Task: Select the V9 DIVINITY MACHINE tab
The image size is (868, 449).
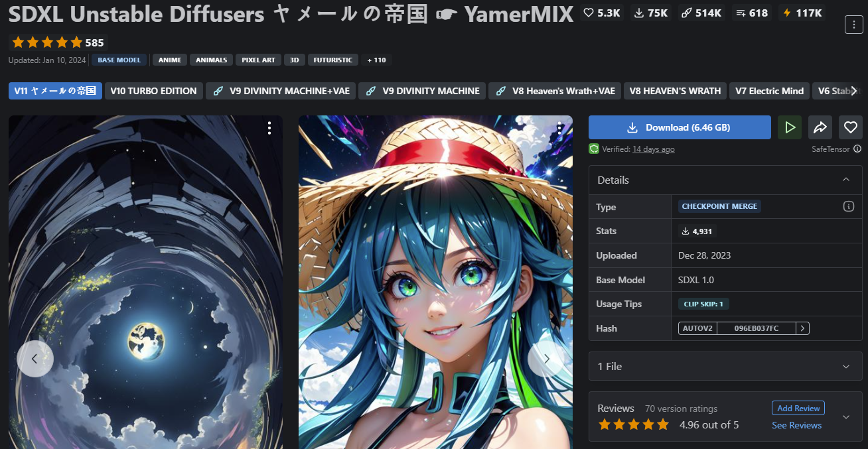Action: pyautogui.click(x=422, y=91)
